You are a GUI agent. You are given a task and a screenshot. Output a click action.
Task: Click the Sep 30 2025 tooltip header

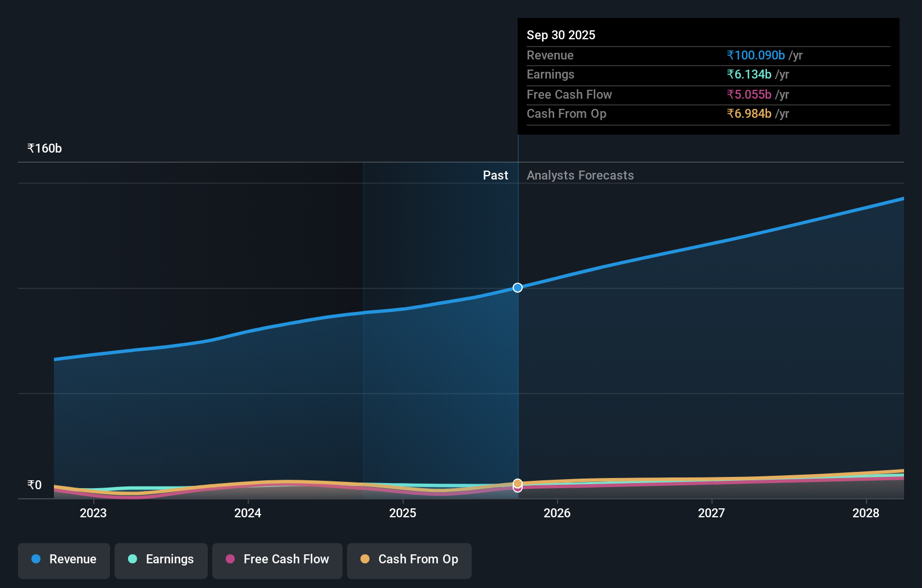[560, 35]
